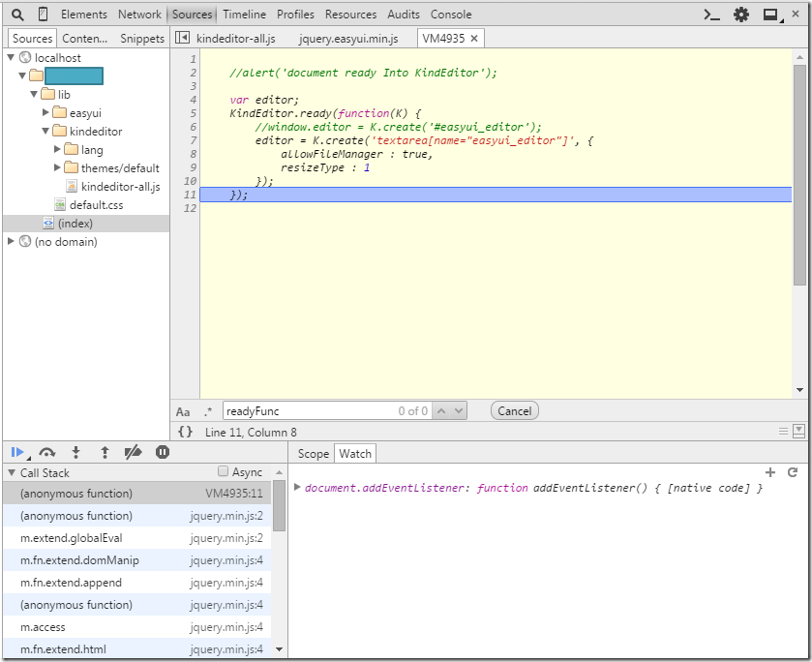812x662 pixels.
Task: Toggle case sensitive search Aa
Action: click(183, 411)
